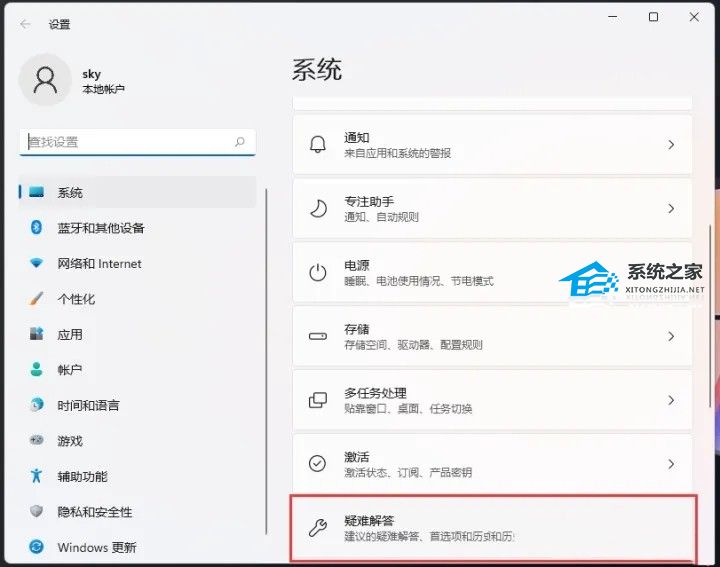Viewport: 720px width, 567px height.
Task: Expand the 多任务处理 row chevron
Action: (x=671, y=400)
